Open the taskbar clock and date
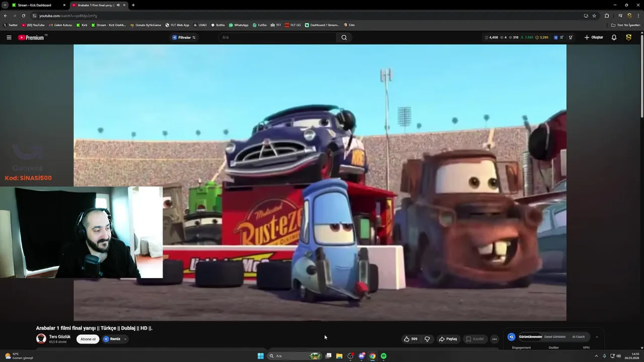 (x=632, y=356)
